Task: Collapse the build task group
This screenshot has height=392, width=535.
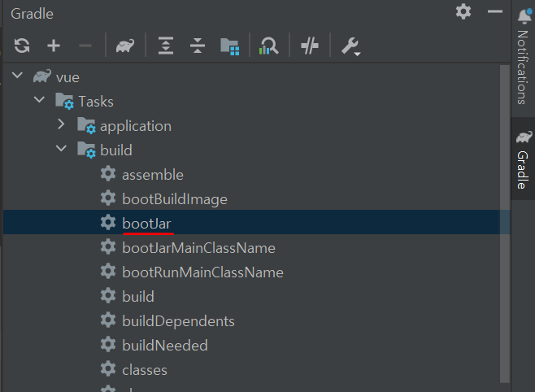Action: pyautogui.click(x=62, y=148)
